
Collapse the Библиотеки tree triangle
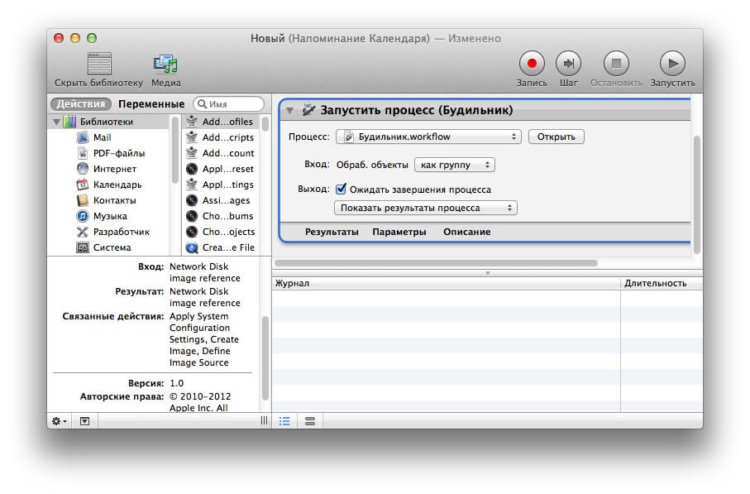point(56,122)
